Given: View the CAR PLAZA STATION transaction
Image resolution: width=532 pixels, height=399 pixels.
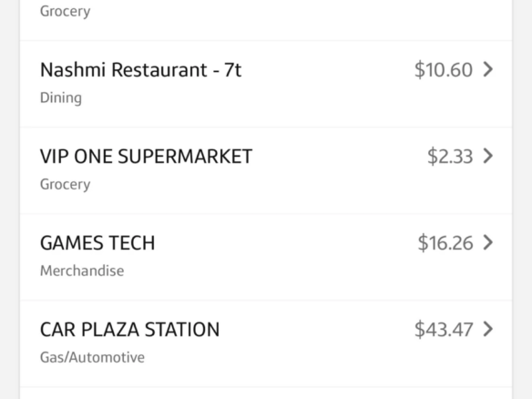Looking at the screenshot, I should (130, 330).
